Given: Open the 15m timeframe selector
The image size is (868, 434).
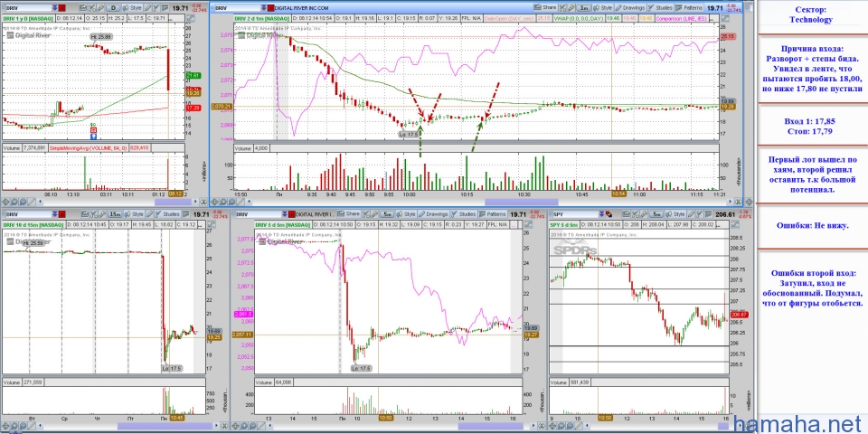Looking at the screenshot, I should coord(115,214).
